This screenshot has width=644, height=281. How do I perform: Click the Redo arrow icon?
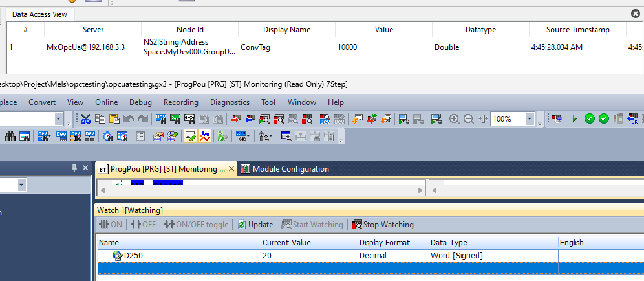[142, 119]
